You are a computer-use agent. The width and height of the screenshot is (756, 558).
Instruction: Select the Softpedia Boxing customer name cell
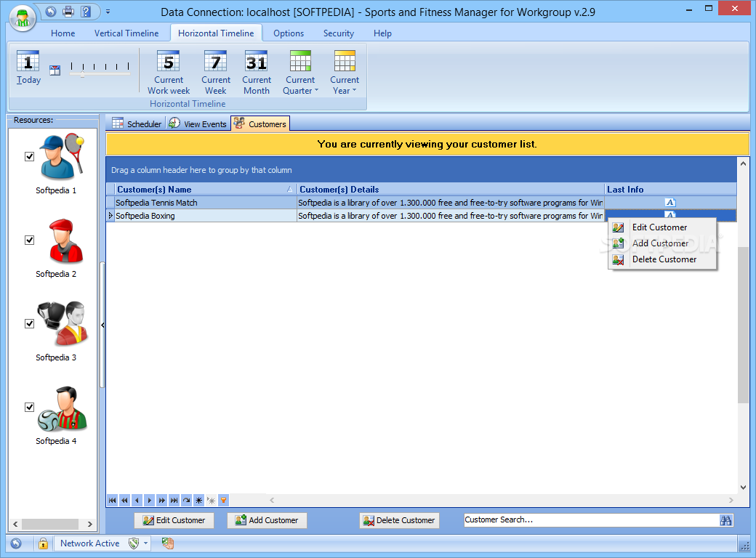click(x=206, y=216)
